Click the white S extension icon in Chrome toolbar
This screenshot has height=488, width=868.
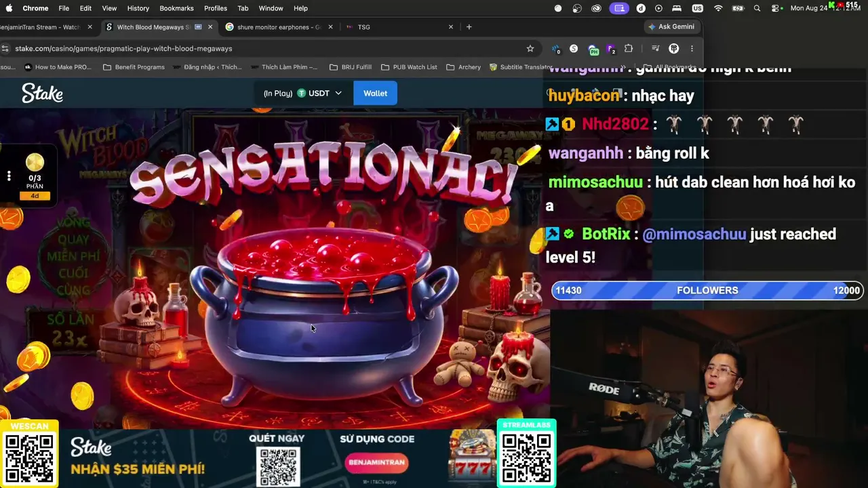[574, 49]
